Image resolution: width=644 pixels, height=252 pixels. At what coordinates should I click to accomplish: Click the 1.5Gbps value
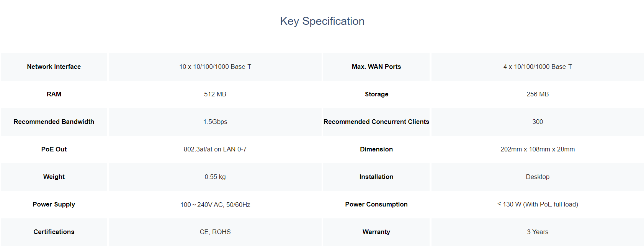point(215,122)
